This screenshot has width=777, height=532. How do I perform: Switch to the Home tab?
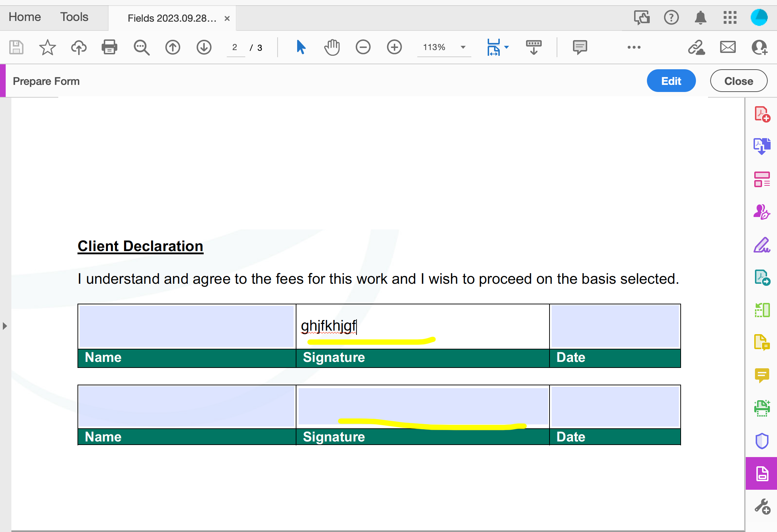click(25, 17)
